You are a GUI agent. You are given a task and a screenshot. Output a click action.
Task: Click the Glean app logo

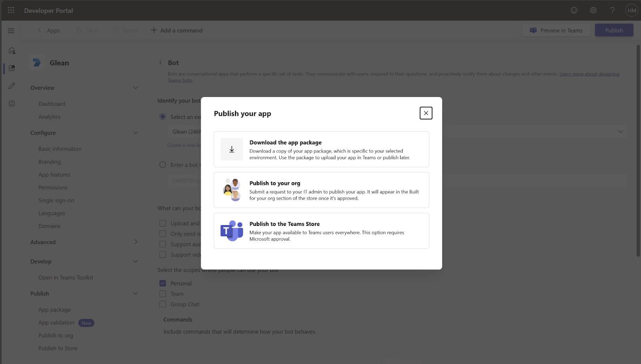[37, 62]
